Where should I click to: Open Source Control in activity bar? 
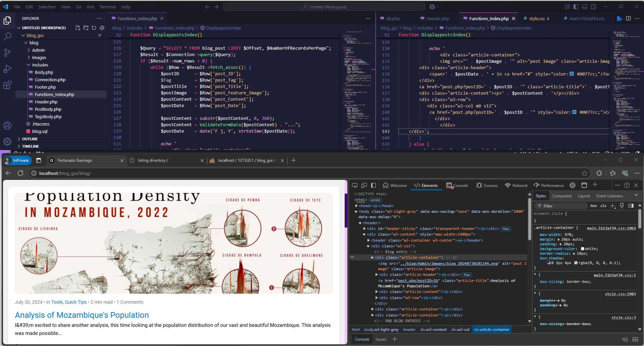point(7,52)
